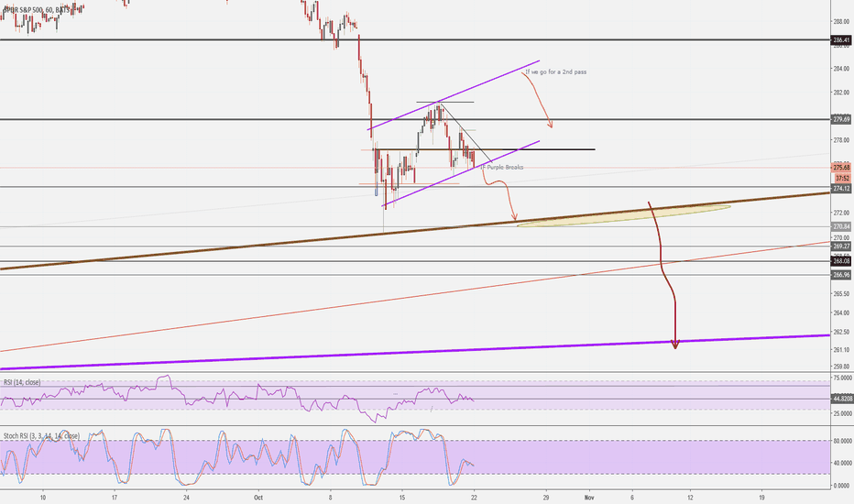Click the Stoch RSI 40.0000 scale value
This screenshot has width=854, height=504.
pyautogui.click(x=843, y=463)
